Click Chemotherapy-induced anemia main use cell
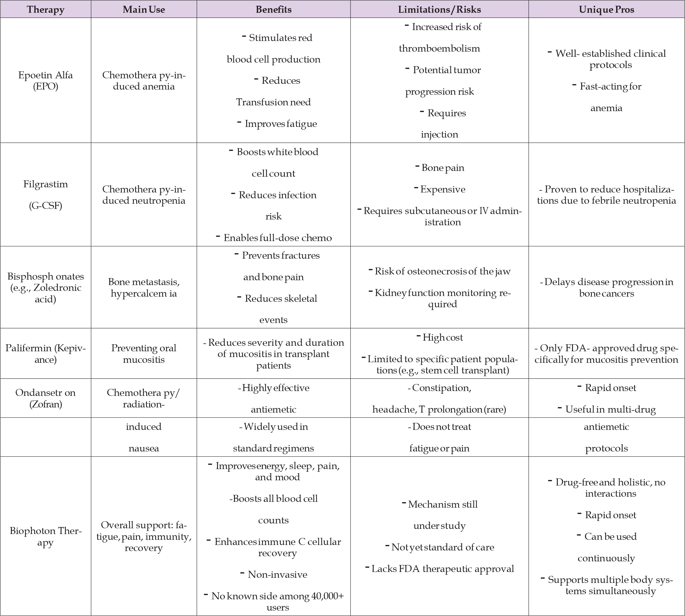The height and width of the screenshot is (616, 685). coord(144,80)
